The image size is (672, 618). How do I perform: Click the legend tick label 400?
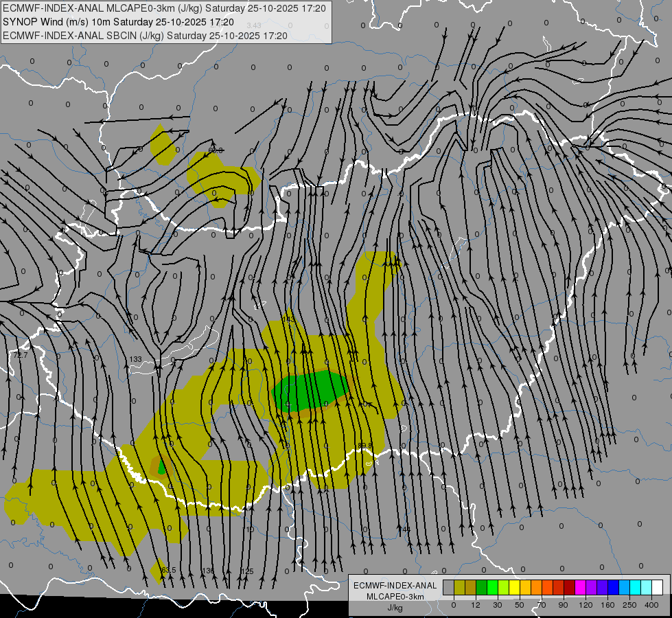pos(651,605)
